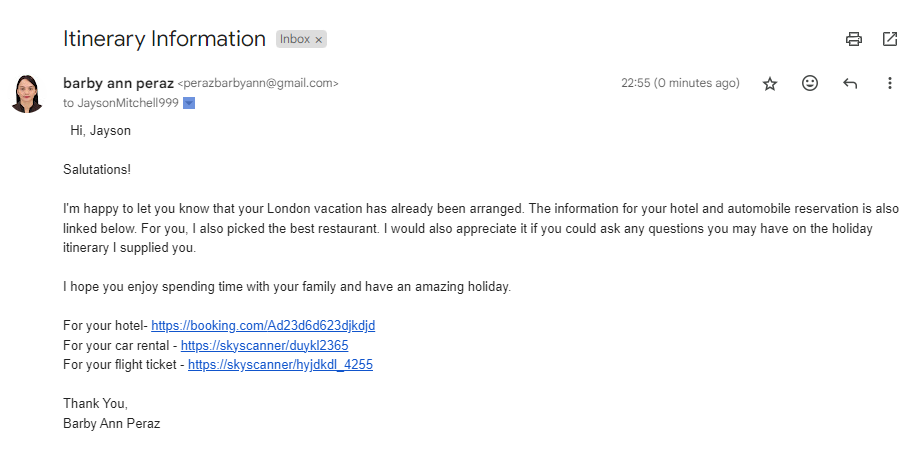919x468 pixels.
Task: Click barby ann peraz profile picture
Action: [26, 94]
